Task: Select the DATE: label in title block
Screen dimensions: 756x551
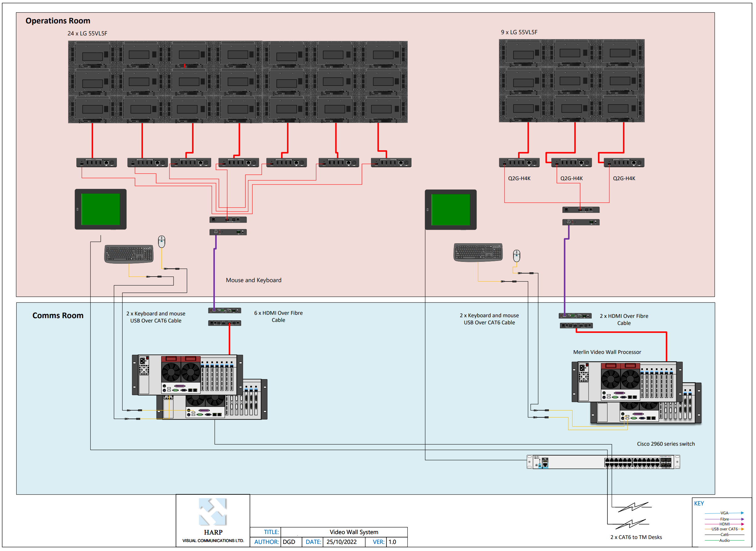Action: [313, 542]
